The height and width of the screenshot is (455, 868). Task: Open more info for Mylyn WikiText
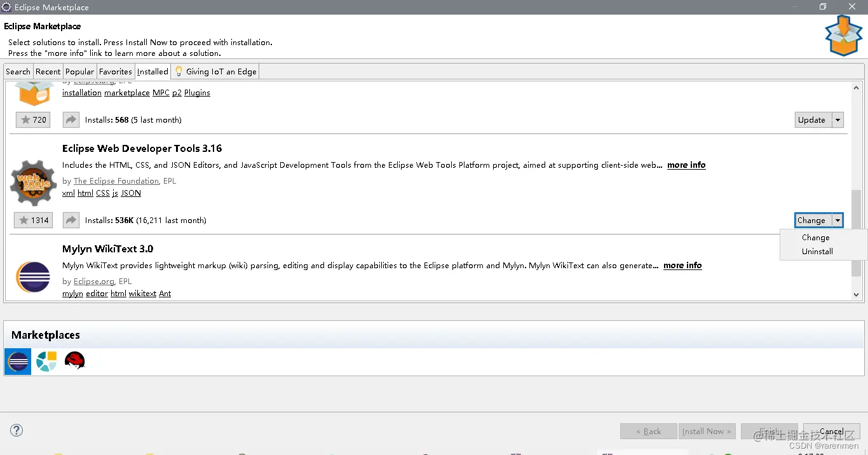[x=682, y=266]
